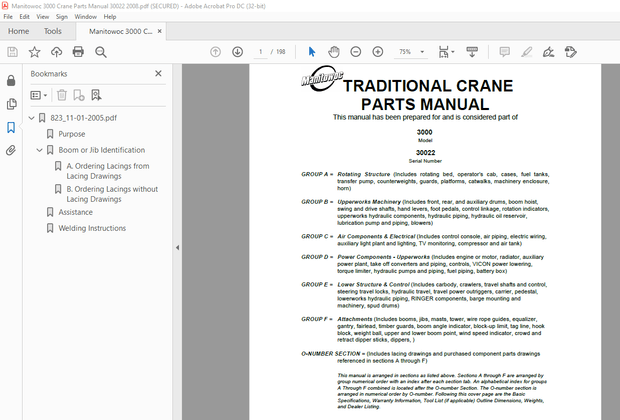Click the Find bookmark icon
This screenshot has width=620, height=420.
tap(96, 95)
